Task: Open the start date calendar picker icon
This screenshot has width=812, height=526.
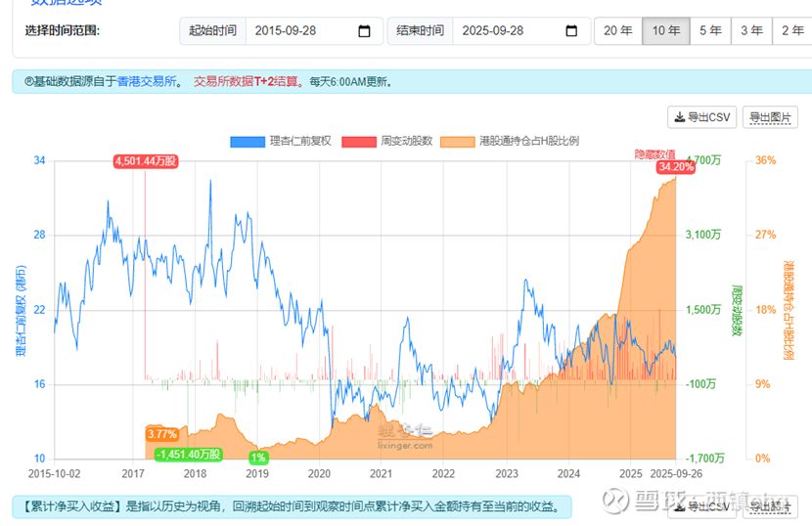Action: coord(364,31)
